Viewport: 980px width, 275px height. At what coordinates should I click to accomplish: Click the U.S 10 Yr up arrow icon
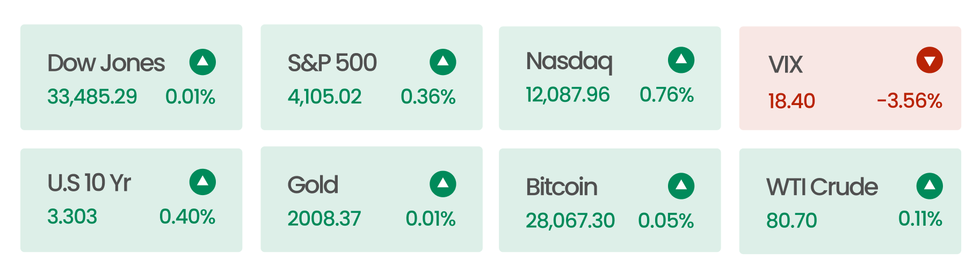[x=202, y=182]
